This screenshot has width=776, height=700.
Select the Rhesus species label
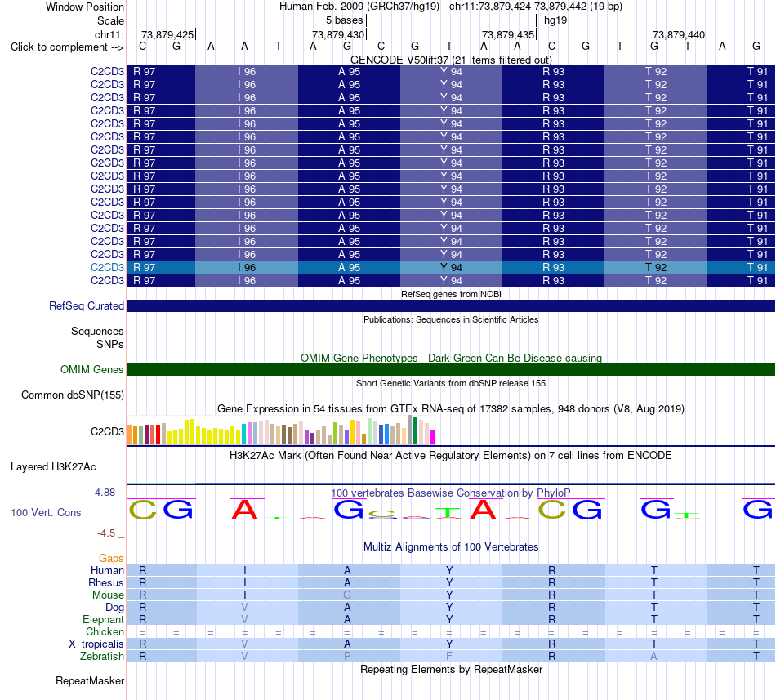tap(106, 582)
